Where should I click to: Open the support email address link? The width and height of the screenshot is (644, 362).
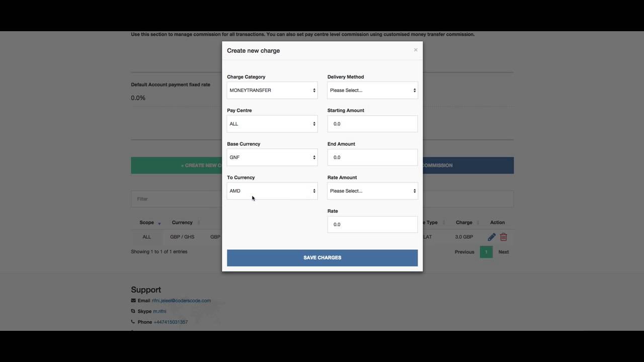click(181, 301)
